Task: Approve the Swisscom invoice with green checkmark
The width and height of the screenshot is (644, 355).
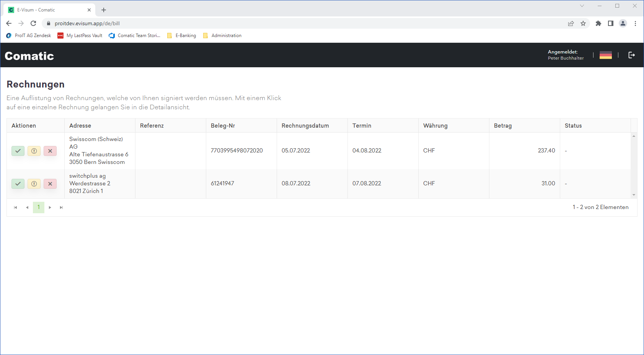Action: (x=18, y=151)
